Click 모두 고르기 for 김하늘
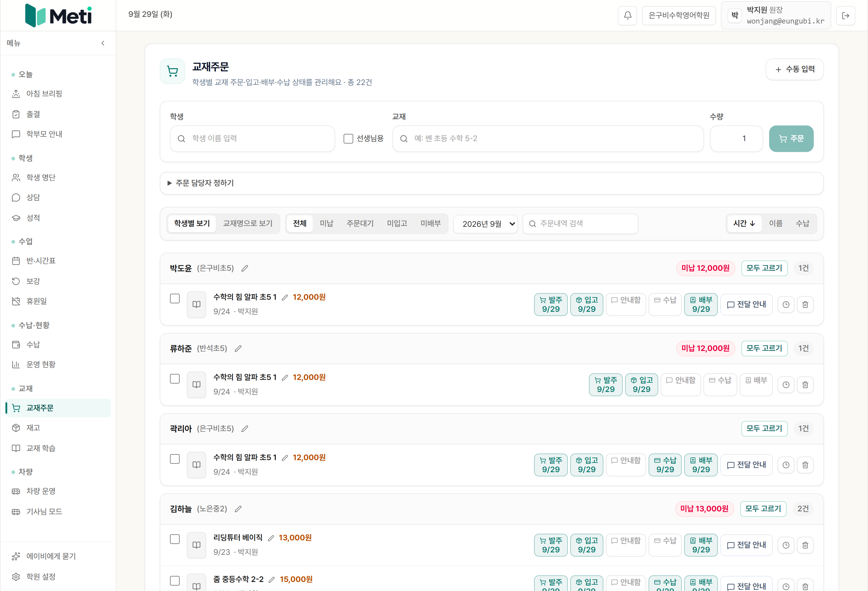The image size is (868, 591). tap(763, 509)
